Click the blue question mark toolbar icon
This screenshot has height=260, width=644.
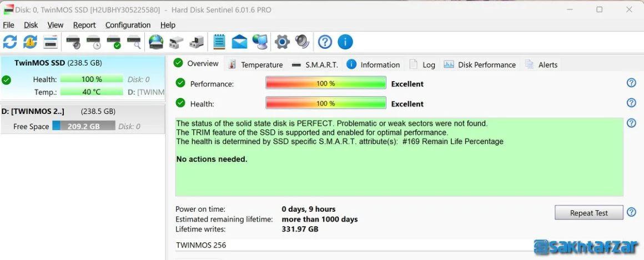tap(325, 42)
